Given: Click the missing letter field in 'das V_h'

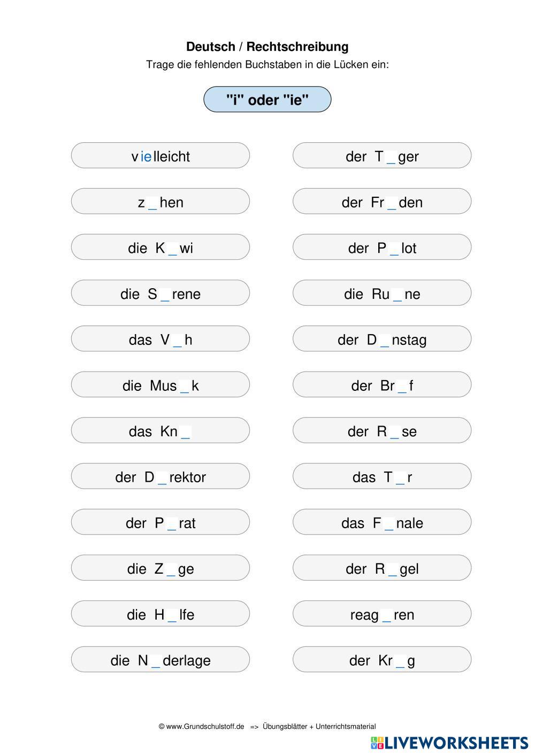Looking at the screenshot, I should (x=177, y=340).
